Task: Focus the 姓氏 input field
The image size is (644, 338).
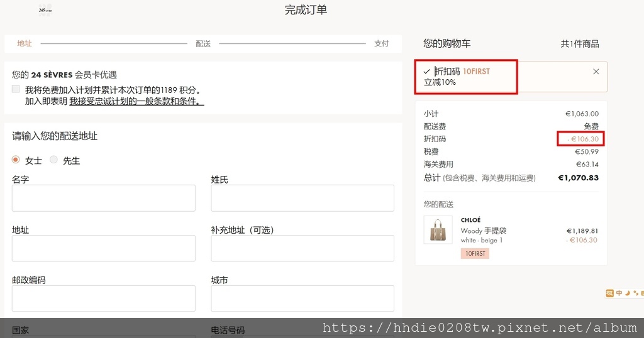Action: click(x=303, y=198)
